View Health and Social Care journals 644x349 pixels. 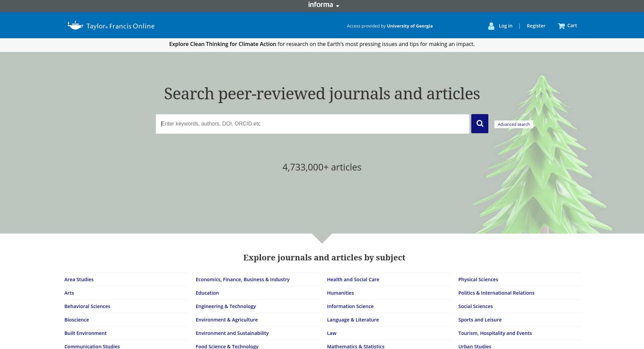353,280
